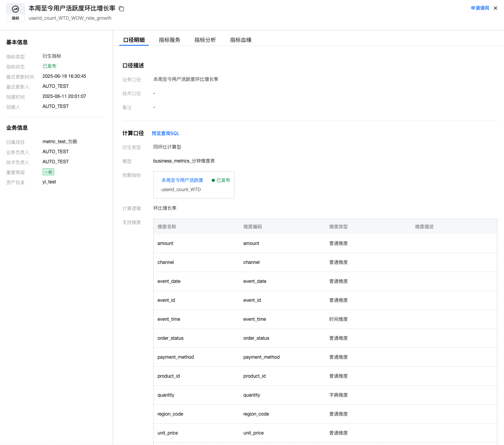Click the green 已发布 status dot in dependency card
Viewport: 504px width, 445px height.
213,180
